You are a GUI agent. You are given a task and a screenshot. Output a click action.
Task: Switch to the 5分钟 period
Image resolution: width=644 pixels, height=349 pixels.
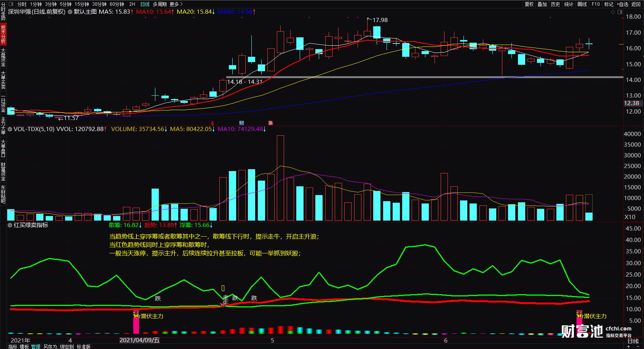[66, 4]
